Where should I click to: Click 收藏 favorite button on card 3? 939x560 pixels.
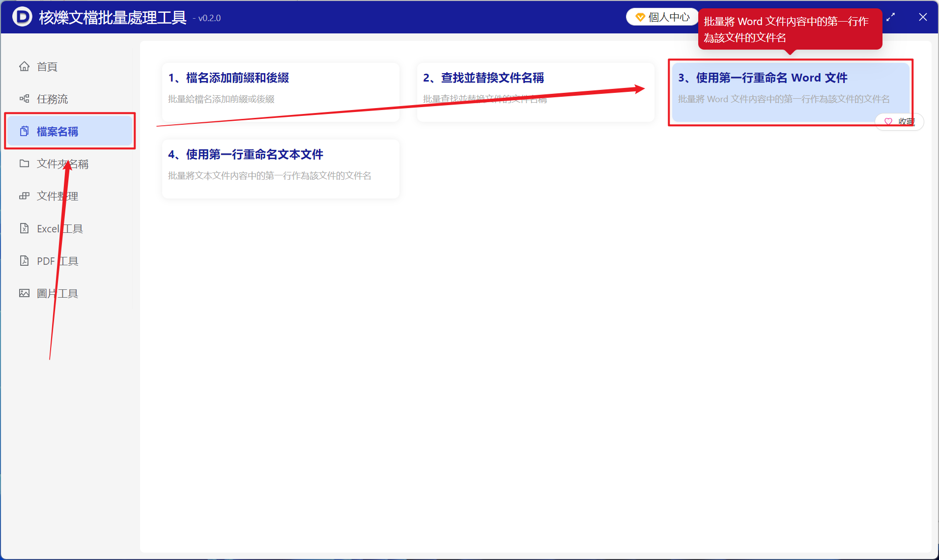[x=899, y=121]
